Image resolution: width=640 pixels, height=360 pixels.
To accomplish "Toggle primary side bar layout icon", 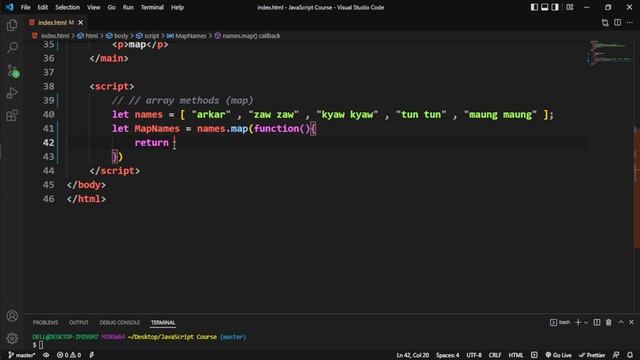I will pos(534,7).
